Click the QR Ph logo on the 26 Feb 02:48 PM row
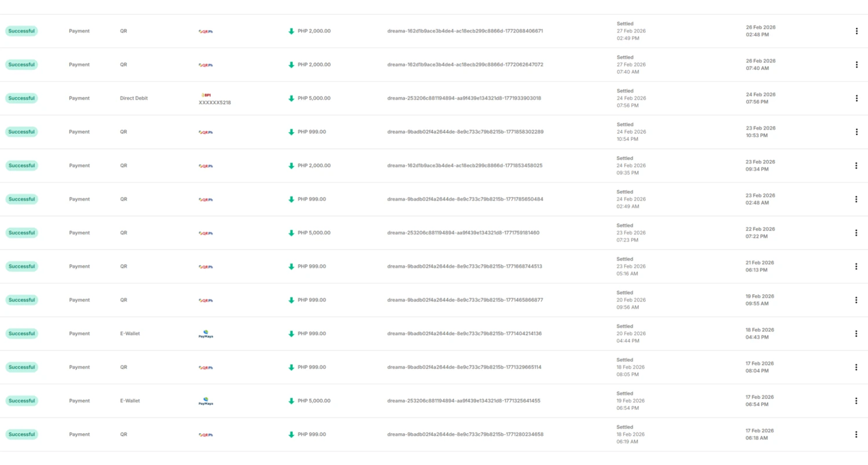Screen dimensions: 868x465 [x=205, y=31]
